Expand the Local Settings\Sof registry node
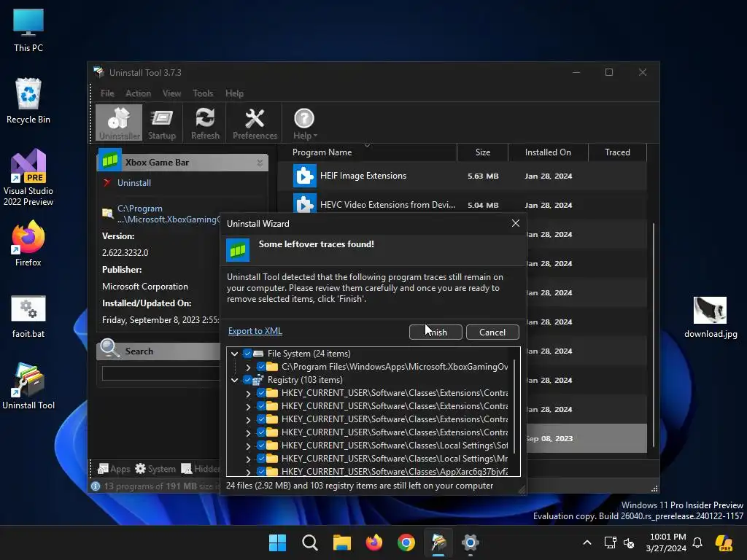 [x=248, y=446]
